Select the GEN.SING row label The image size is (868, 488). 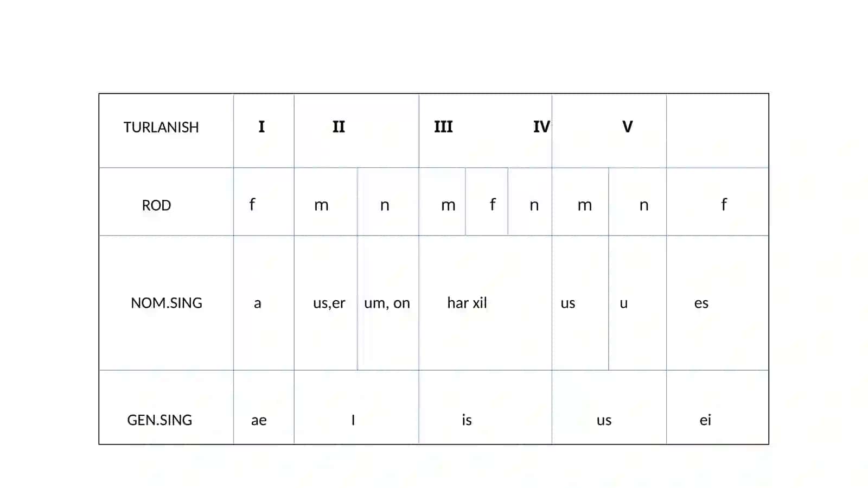[x=159, y=420]
